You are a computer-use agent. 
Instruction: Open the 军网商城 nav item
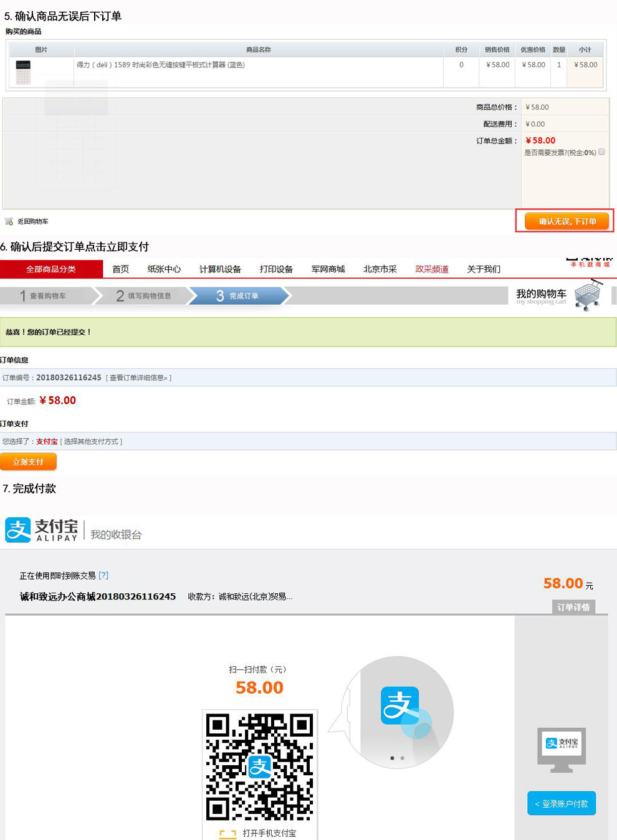328,269
